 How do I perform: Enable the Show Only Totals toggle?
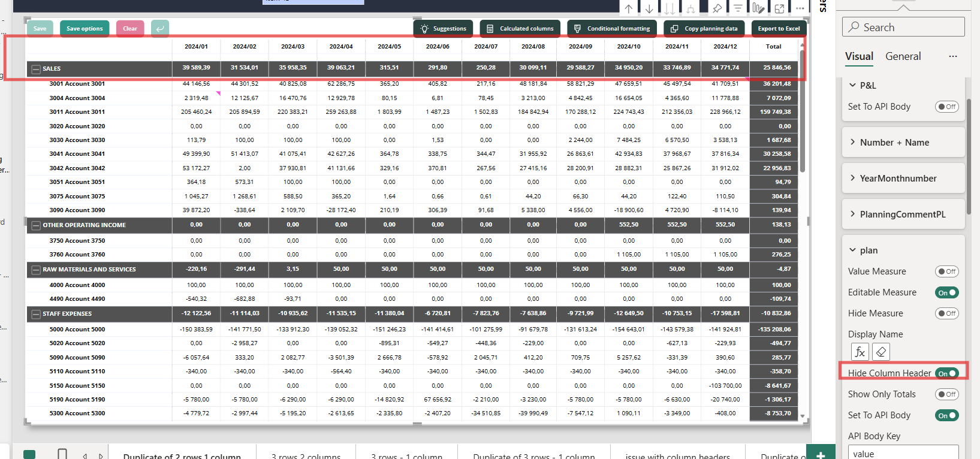point(947,394)
